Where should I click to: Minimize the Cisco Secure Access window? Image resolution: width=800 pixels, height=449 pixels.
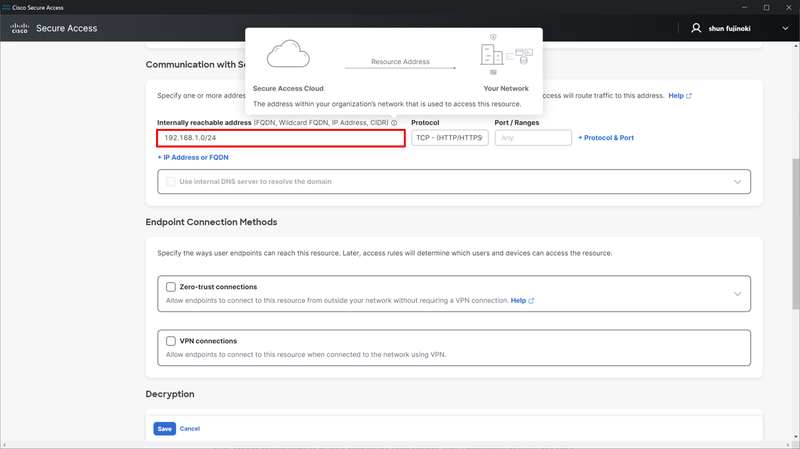tap(744, 7)
